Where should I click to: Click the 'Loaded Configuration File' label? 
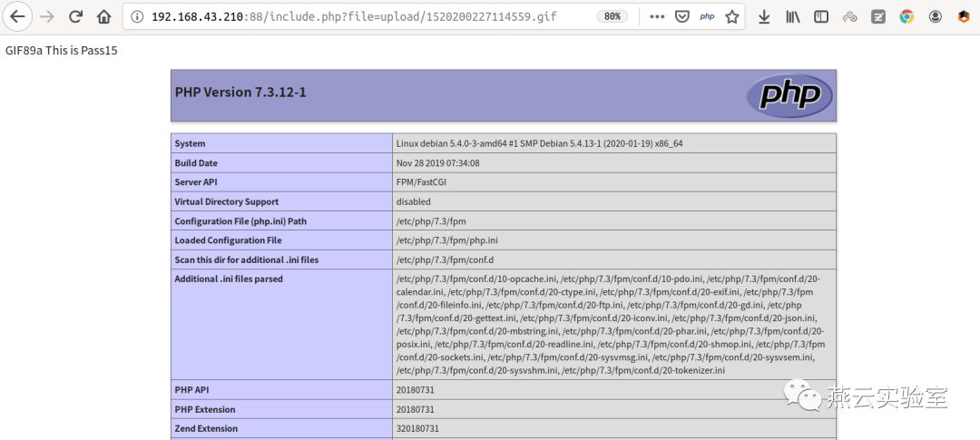[228, 240]
